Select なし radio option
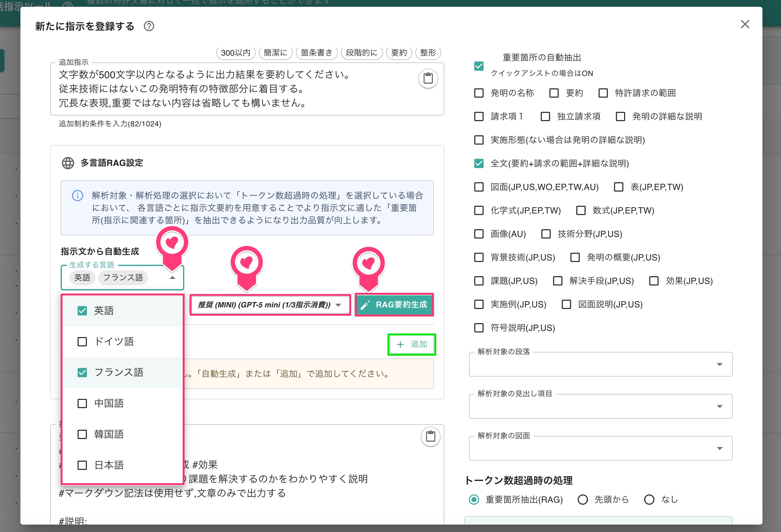Screen dimensions: 781x532 (649, 500)
